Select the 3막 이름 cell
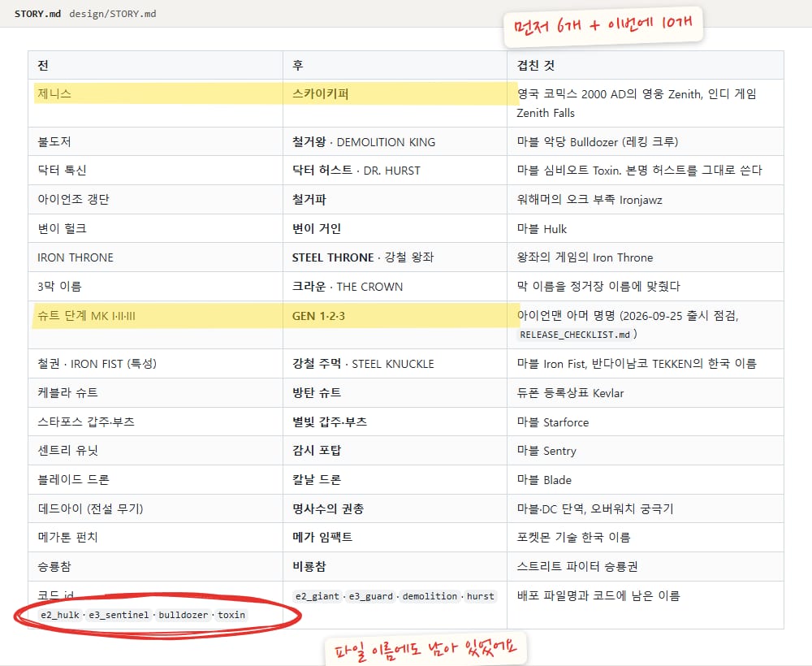 (x=155, y=287)
